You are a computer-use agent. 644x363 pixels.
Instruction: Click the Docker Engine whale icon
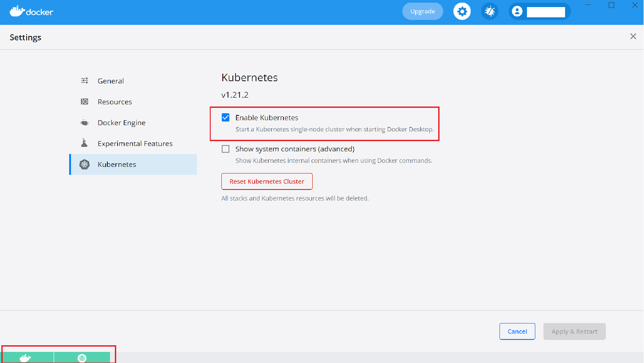point(84,122)
